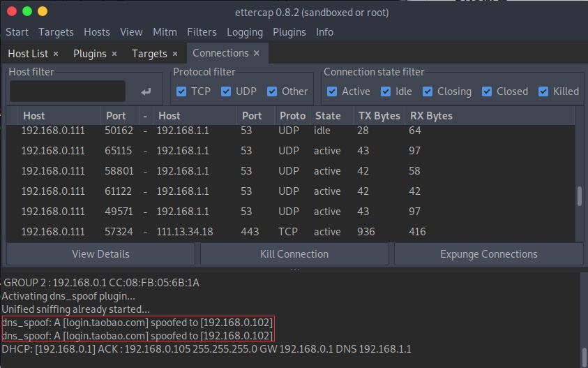
Task: Select the connection row with port 58801
Action: [x=290, y=171]
